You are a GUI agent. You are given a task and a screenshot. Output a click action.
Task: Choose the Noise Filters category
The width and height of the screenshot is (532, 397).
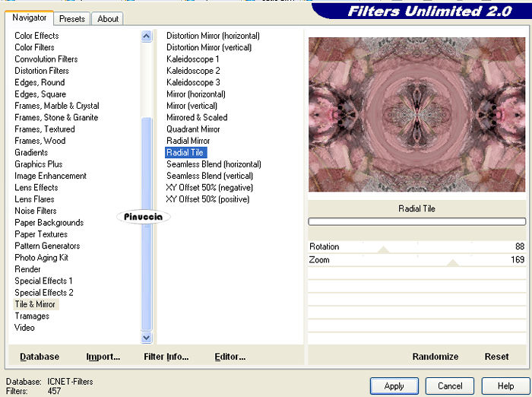coord(36,211)
